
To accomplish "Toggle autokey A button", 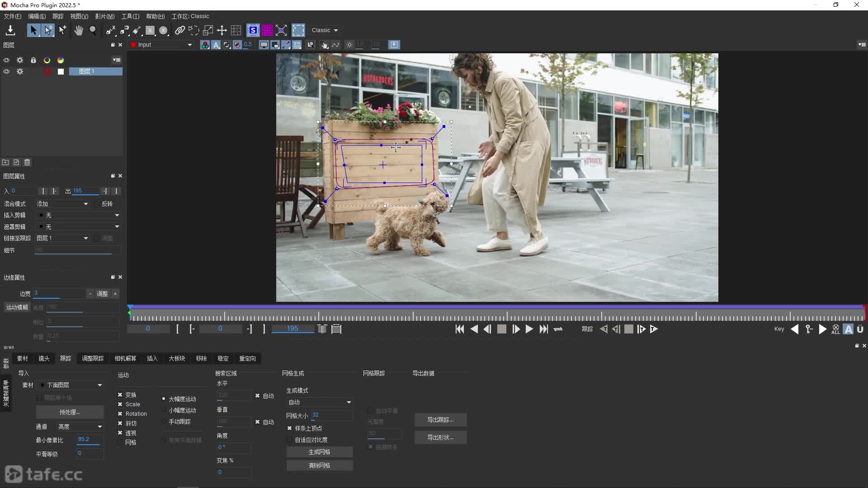I will point(849,329).
